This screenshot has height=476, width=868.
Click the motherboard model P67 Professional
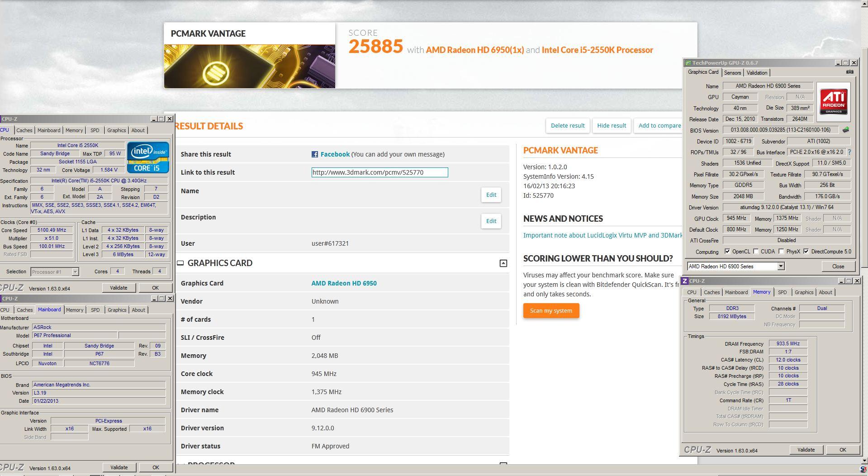point(75,336)
